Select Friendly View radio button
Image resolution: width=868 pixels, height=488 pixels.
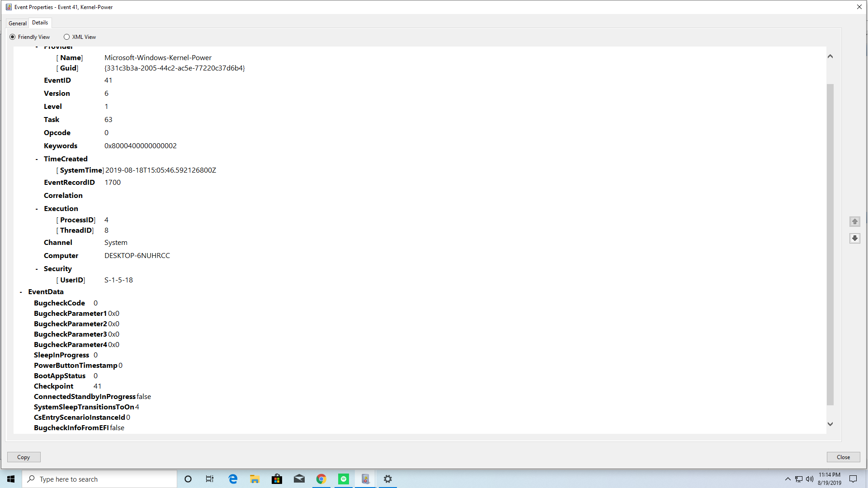(x=30, y=37)
